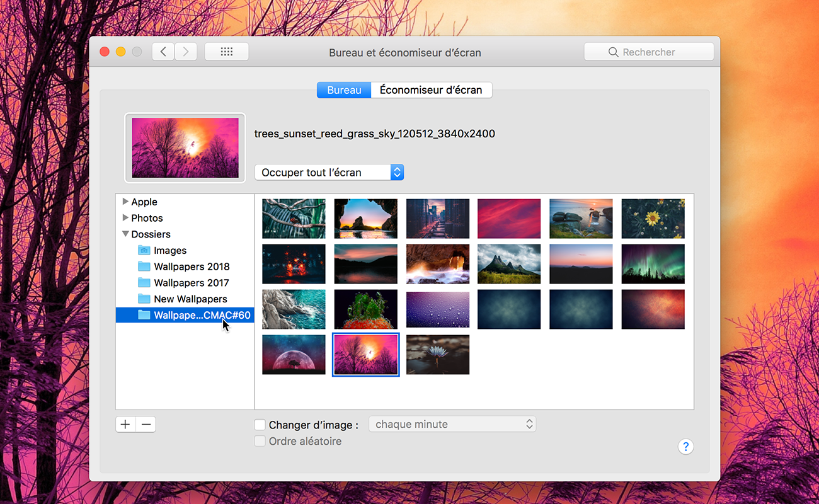Open the help question mark icon

pos(685,446)
